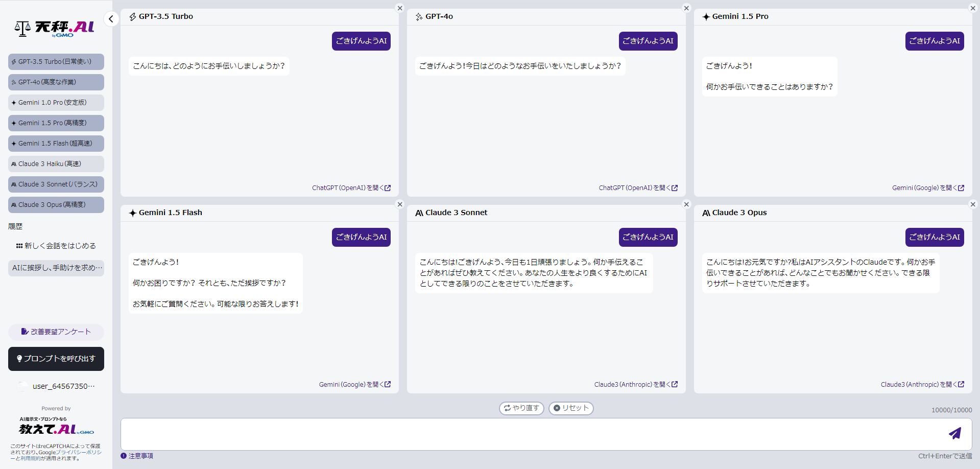Viewport: 980px width, 469px height.
Task: Click the 注意事項 info icon
Action: pos(124,456)
